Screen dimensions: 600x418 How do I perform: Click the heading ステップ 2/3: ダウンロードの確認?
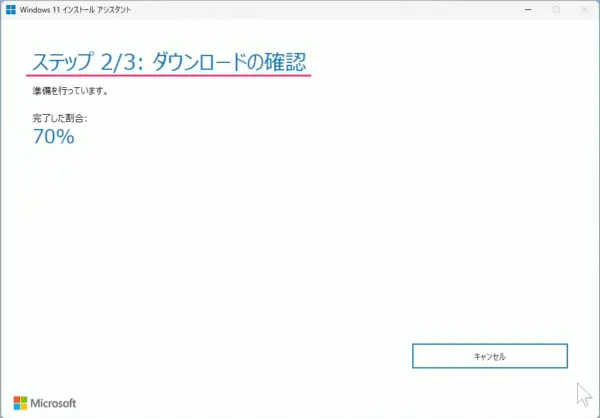click(x=169, y=62)
